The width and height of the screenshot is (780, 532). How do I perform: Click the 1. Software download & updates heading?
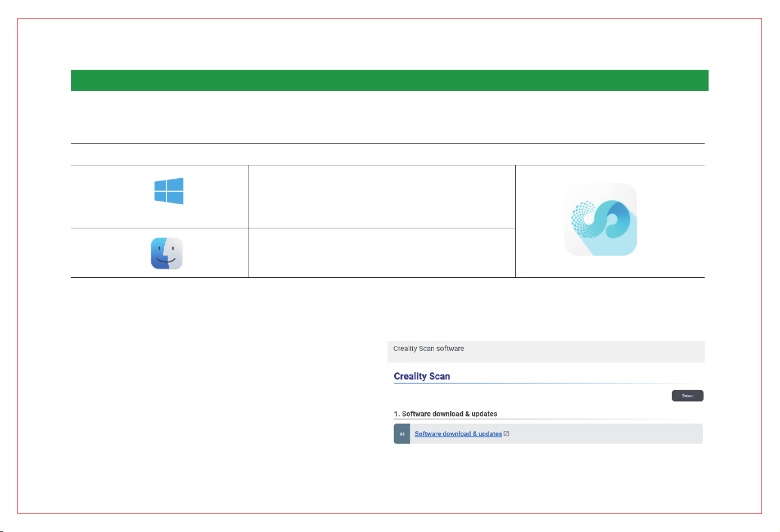tap(445, 414)
